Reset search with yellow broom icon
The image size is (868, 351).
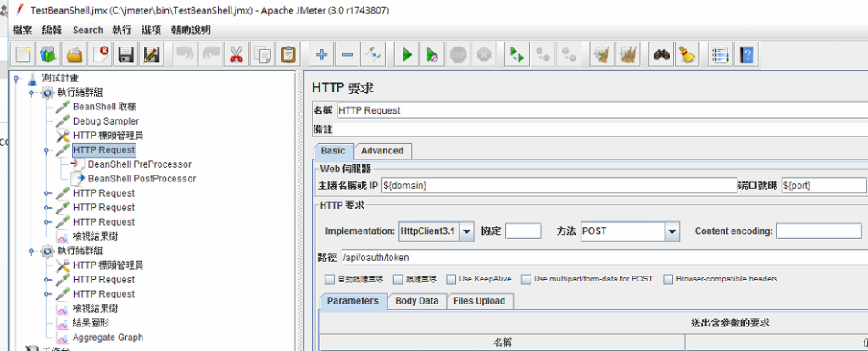687,54
